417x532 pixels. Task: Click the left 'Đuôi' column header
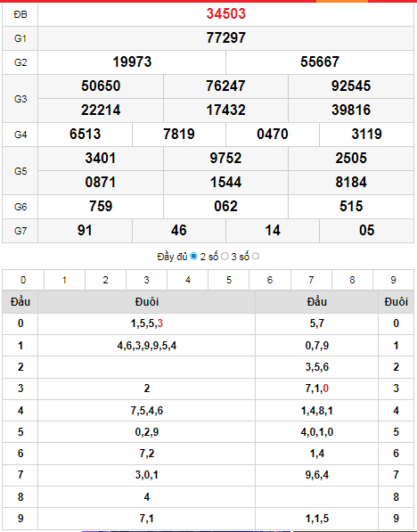pos(147,301)
